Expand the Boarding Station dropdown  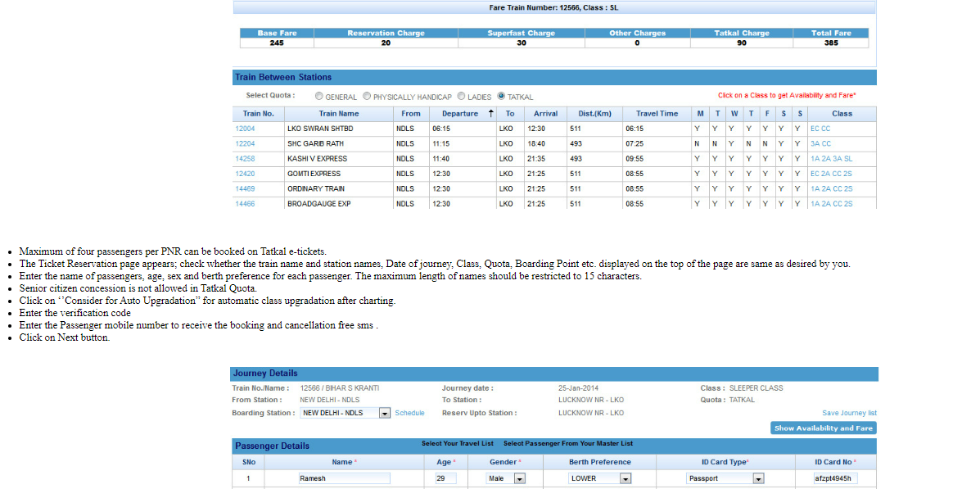pos(385,414)
